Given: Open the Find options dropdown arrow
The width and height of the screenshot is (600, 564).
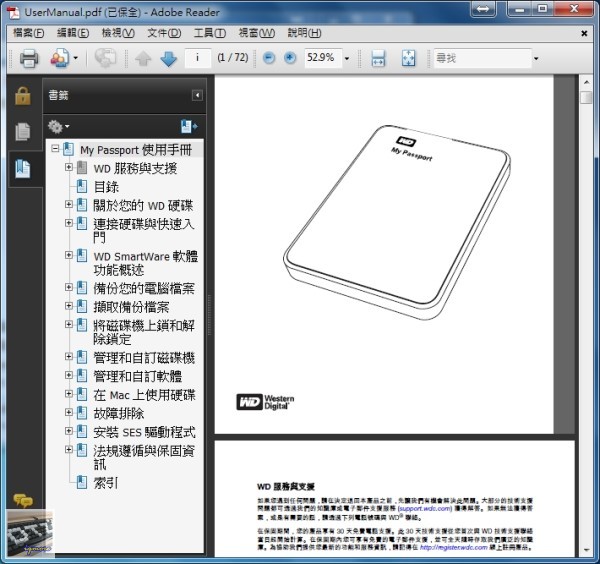Looking at the screenshot, I should click(x=536, y=59).
